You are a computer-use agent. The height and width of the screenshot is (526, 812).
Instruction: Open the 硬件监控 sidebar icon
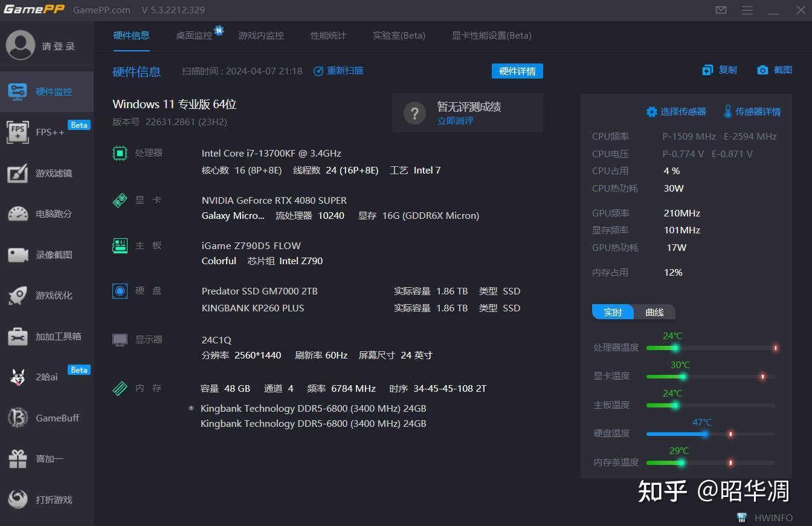click(18, 91)
